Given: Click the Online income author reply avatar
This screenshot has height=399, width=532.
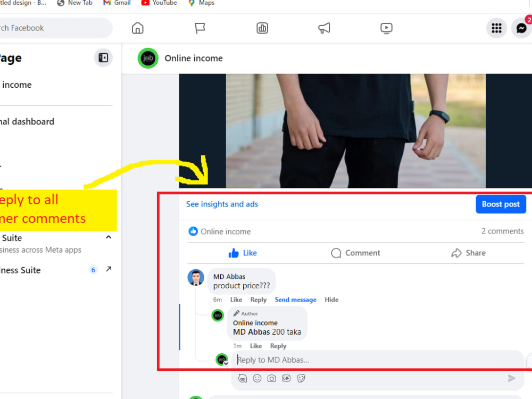Looking at the screenshot, I should pos(218,315).
